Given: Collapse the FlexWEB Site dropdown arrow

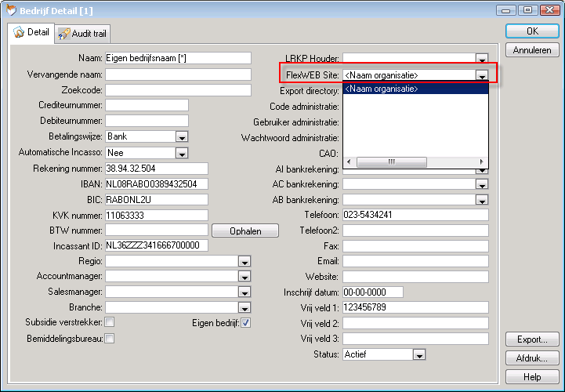Looking at the screenshot, I should point(482,76).
